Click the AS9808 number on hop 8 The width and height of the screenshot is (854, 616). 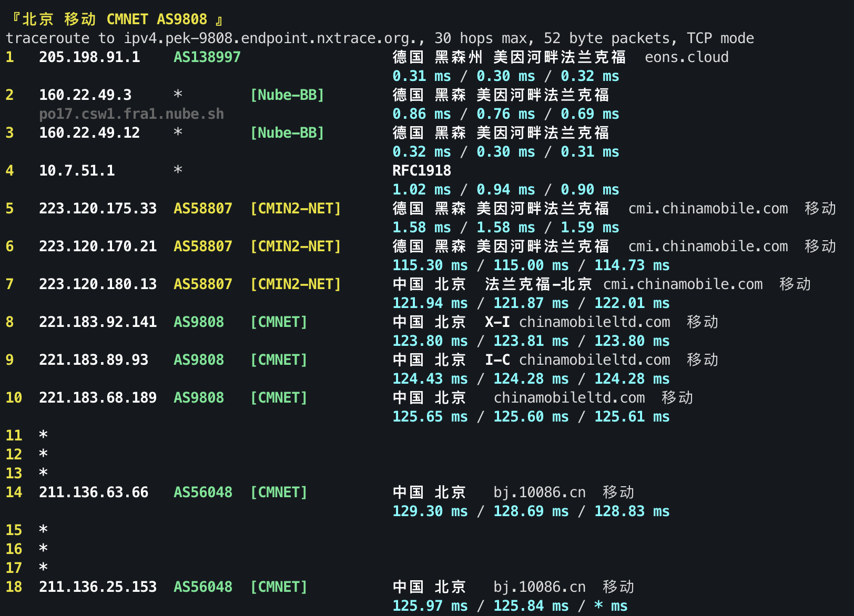pos(199,322)
